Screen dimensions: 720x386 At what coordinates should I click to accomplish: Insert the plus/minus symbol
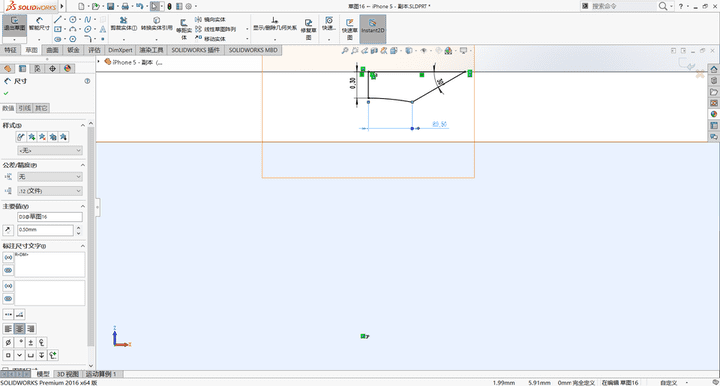(x=30, y=342)
